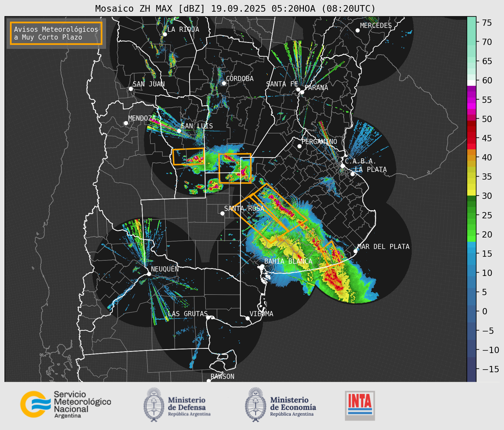The width and height of the screenshot is (504, 430).
Task: Click the Servicio Meteorológico Nacional logo
Action: (x=65, y=404)
